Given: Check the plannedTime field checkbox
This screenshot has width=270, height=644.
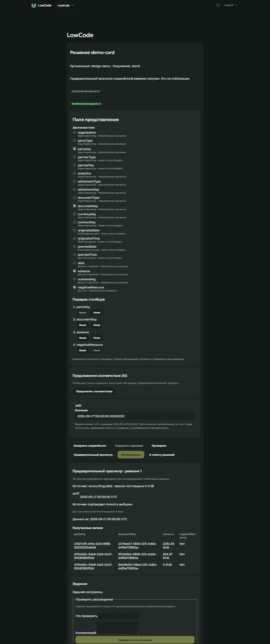Looking at the screenshot, I should click(75, 254).
